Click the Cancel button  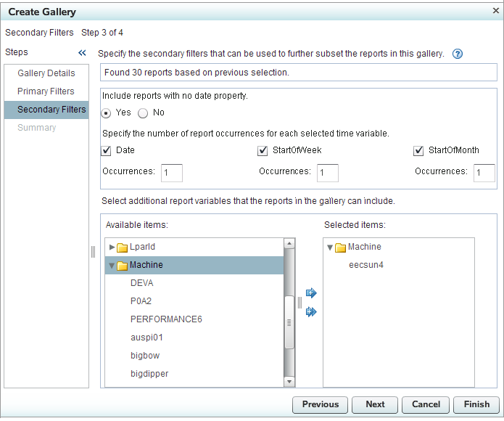(426, 404)
